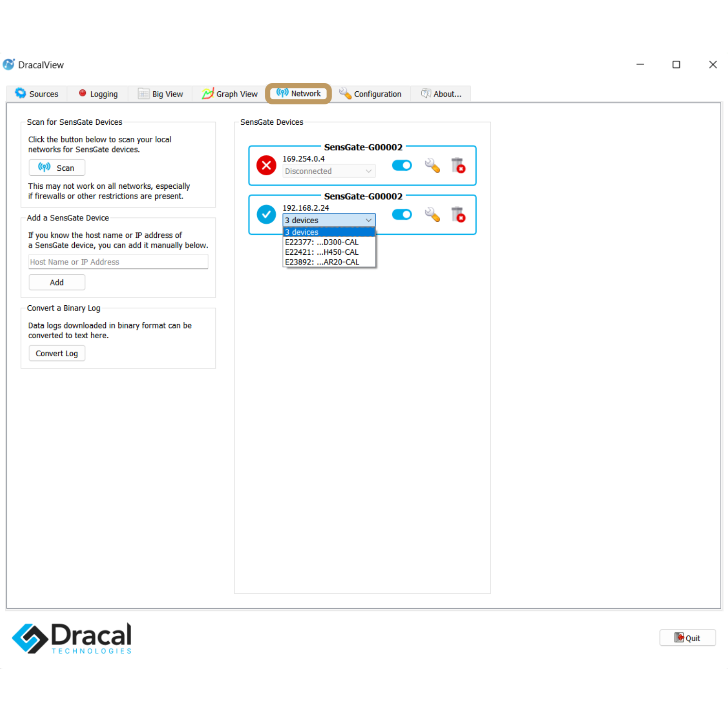Focus the Host Name or IP Address field
728x728 pixels.
[x=118, y=262]
